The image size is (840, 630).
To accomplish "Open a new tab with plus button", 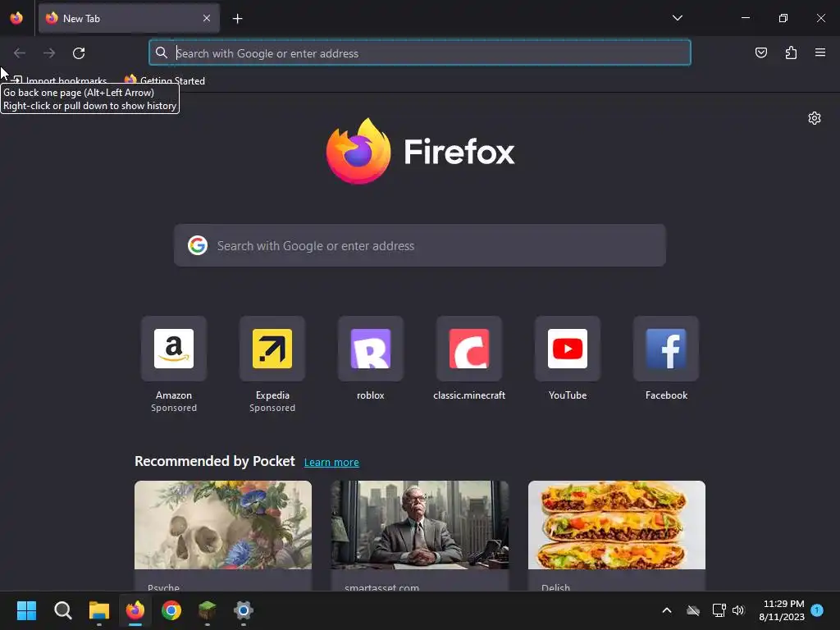I will [237, 19].
